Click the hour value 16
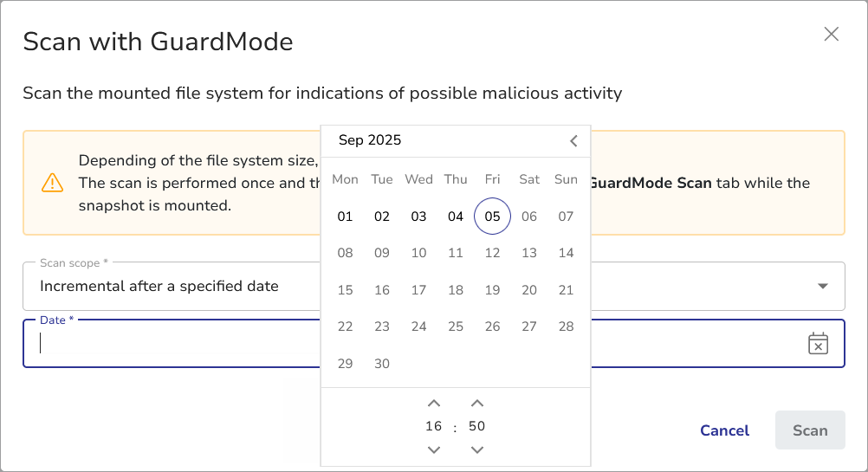The width and height of the screenshot is (868, 472). (434, 426)
